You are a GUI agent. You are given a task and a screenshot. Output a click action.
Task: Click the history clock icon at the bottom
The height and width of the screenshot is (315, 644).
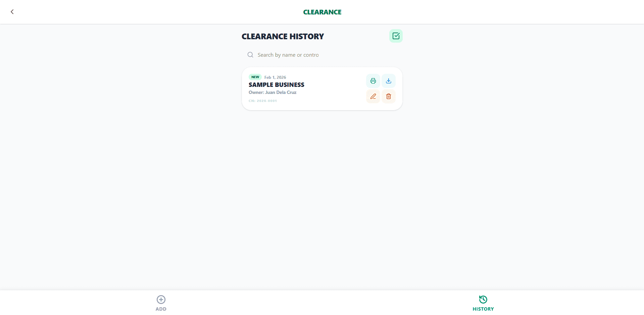tap(483, 300)
